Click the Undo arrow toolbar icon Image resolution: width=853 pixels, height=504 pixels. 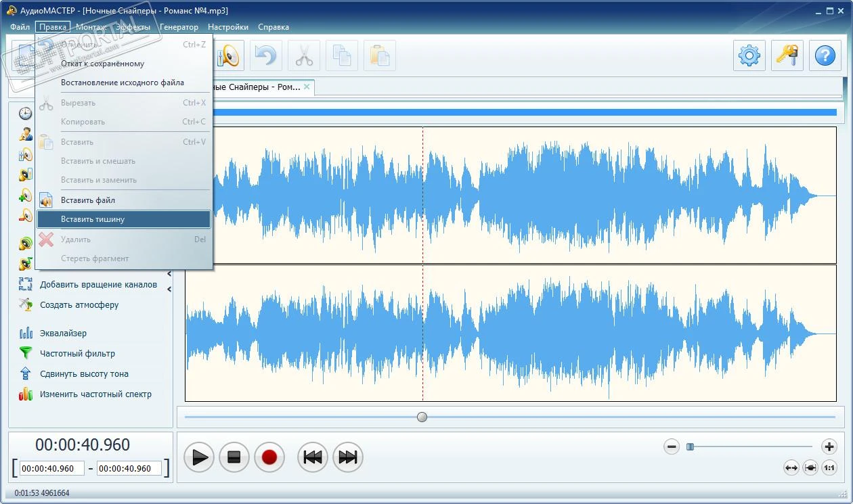click(x=266, y=55)
